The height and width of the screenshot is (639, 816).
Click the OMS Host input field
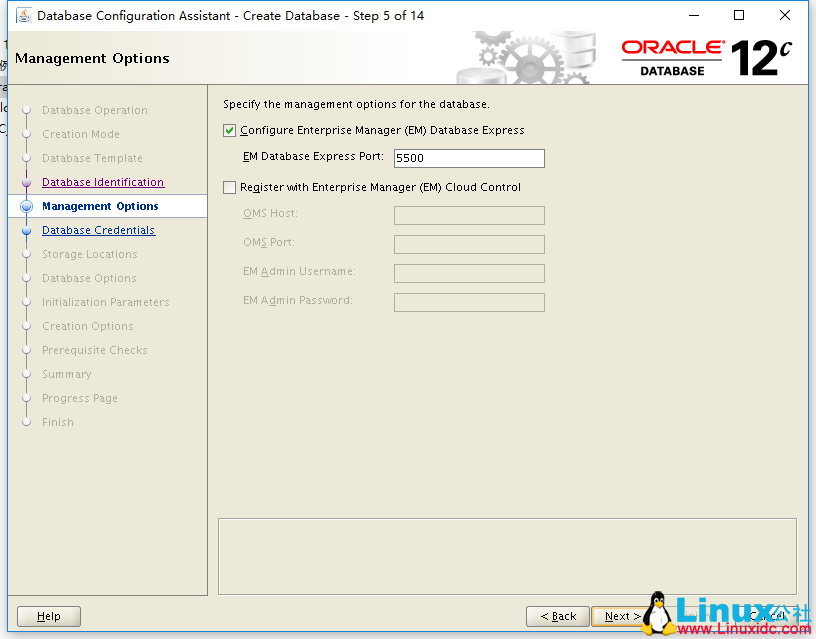(468, 215)
